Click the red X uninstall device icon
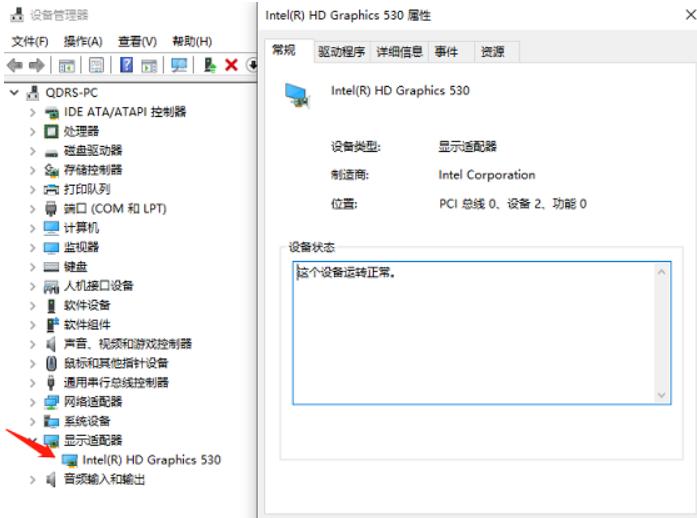Screen dimensions: 697x518 coord(231,65)
